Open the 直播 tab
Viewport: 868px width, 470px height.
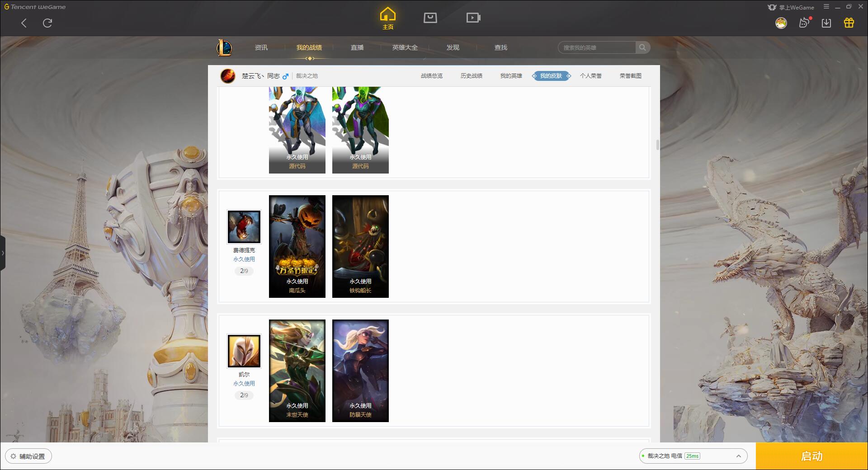pyautogui.click(x=357, y=47)
